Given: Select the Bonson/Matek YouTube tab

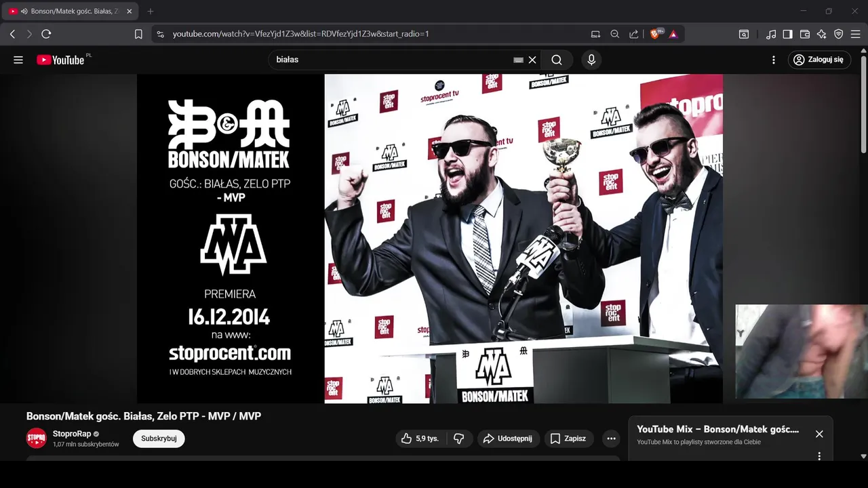Looking at the screenshot, I should pyautogui.click(x=71, y=12).
